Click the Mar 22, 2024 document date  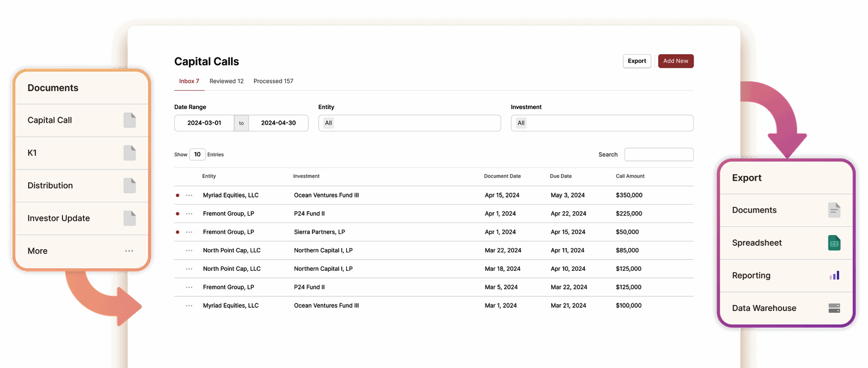pyautogui.click(x=503, y=251)
